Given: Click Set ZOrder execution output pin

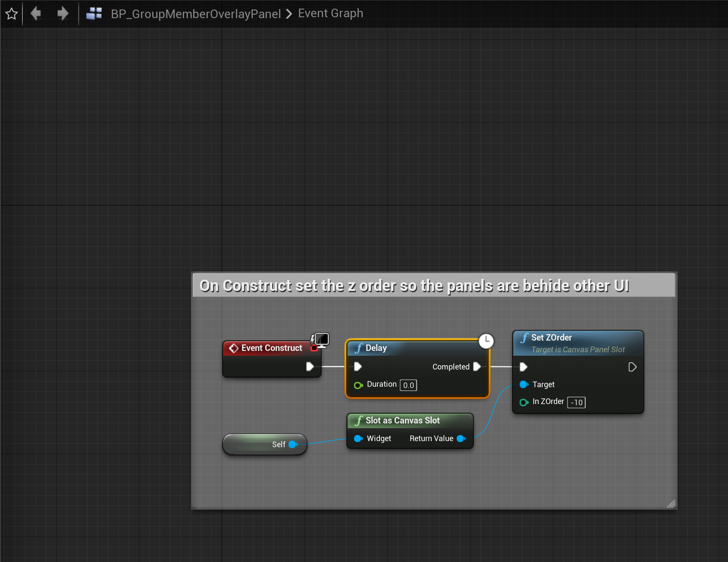Looking at the screenshot, I should pos(632,367).
